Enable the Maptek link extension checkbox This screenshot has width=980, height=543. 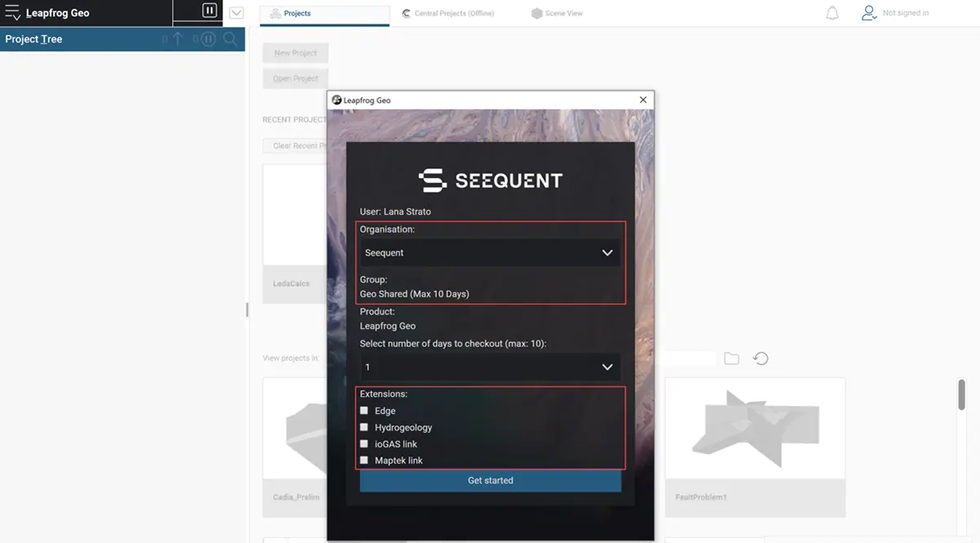click(364, 461)
